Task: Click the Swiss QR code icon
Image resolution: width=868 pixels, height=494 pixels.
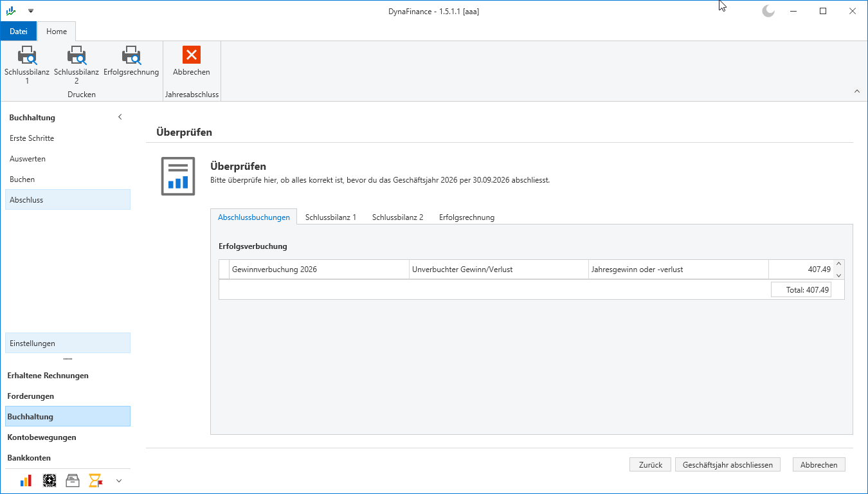Action: [x=50, y=480]
